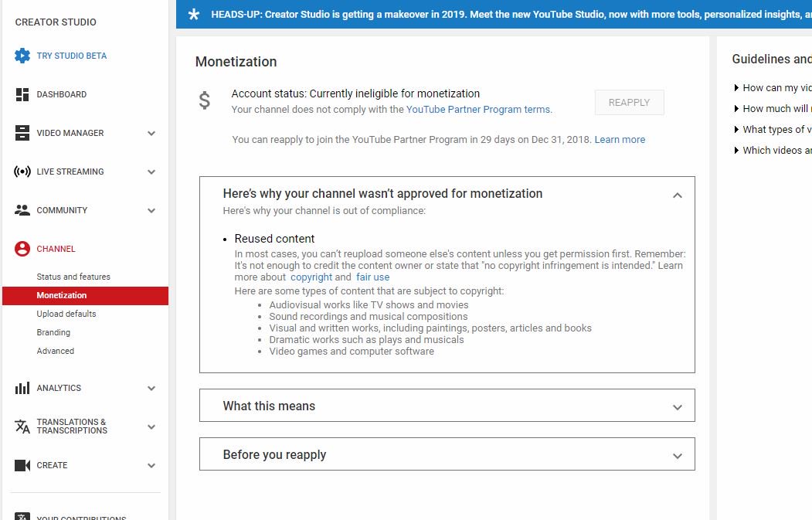812x520 pixels.
Task: Click the Dashboard grid icon
Action: tap(22, 94)
